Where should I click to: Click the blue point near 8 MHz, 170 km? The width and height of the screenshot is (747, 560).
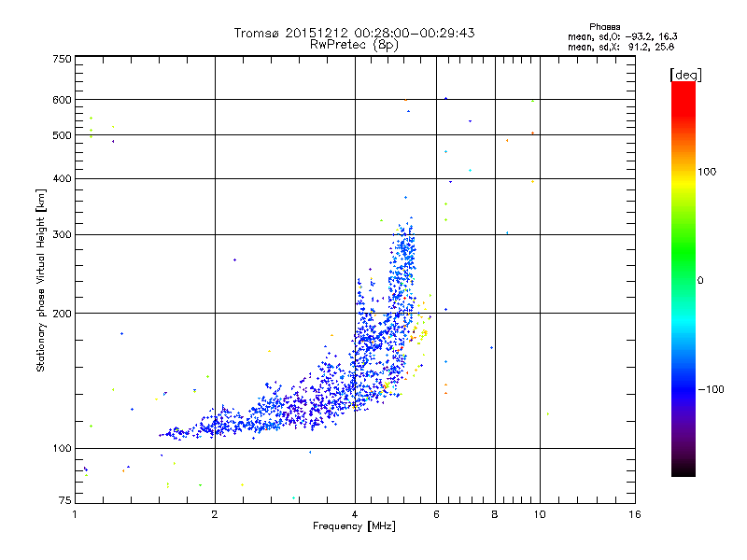pos(492,347)
